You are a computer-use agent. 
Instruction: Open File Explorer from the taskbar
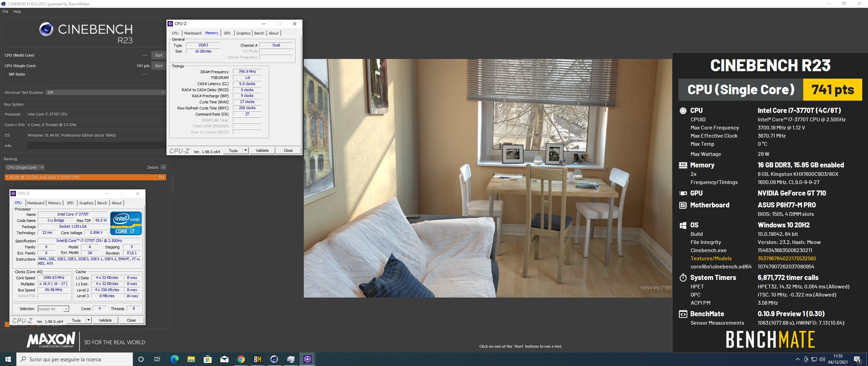(x=191, y=359)
